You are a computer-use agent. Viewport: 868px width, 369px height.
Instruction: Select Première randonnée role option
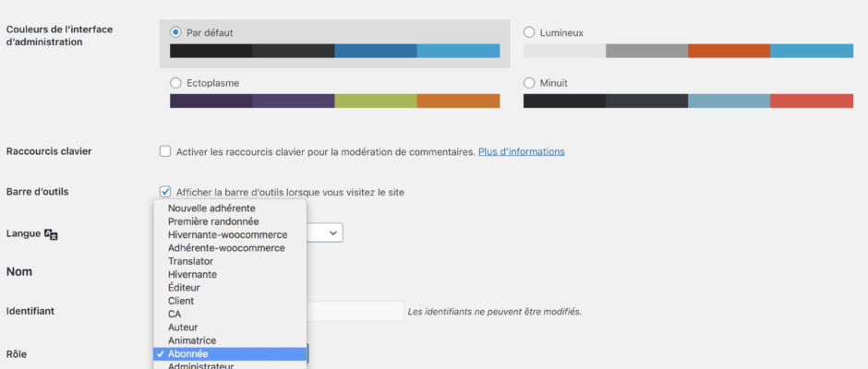click(x=213, y=221)
